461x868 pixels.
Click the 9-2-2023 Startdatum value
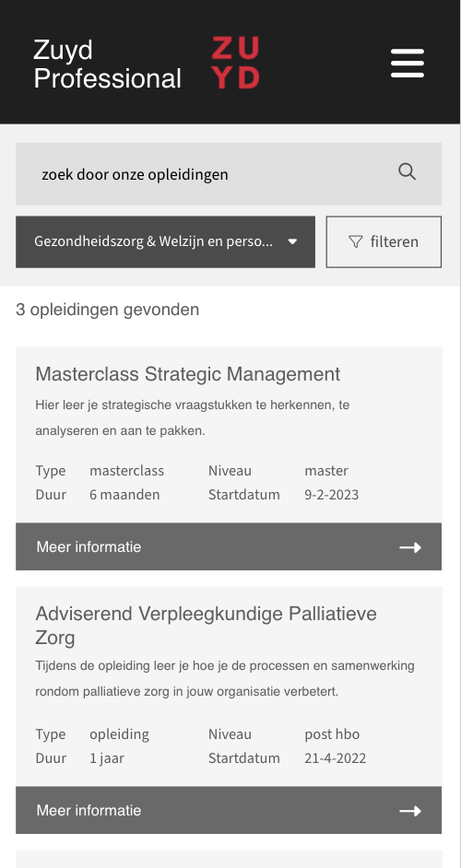pos(331,494)
